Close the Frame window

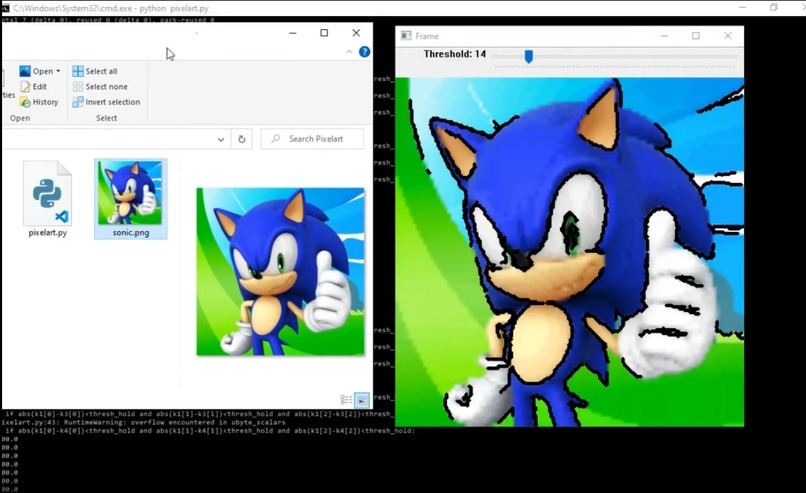point(727,36)
